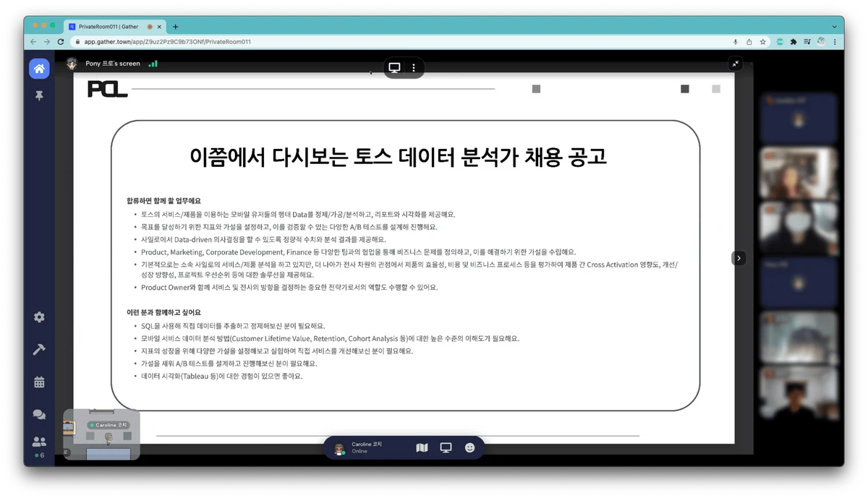Click the address bar URL

167,42
